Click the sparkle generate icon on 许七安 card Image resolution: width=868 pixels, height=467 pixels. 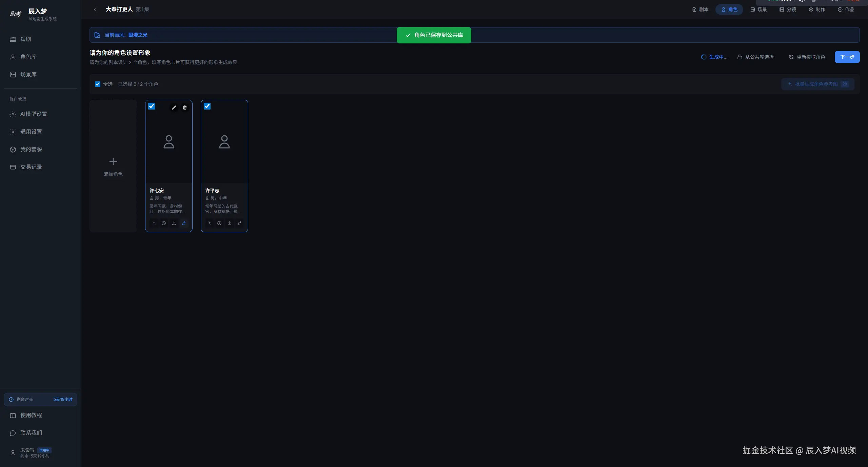pos(154,223)
